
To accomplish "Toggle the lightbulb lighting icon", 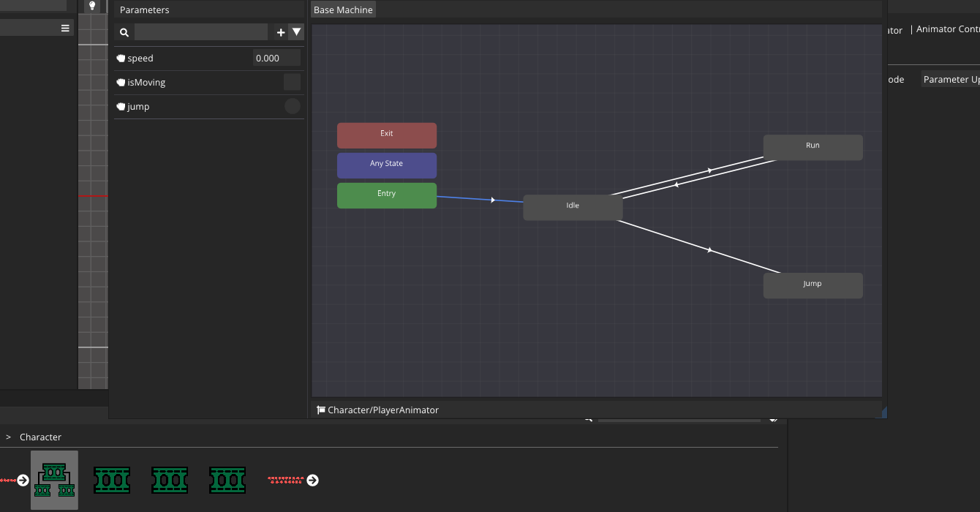I will tap(92, 6).
